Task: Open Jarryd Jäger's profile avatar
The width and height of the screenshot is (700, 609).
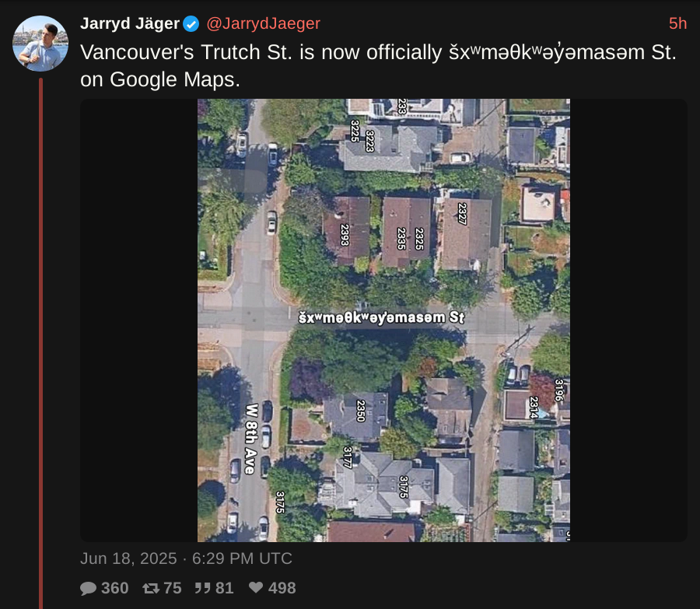Action: (x=40, y=44)
